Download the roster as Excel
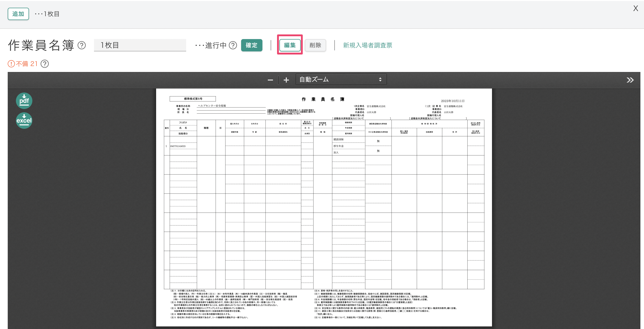644x329 pixels. [24, 120]
